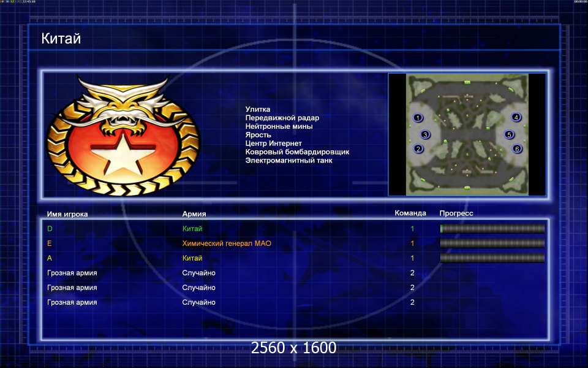Click start position 1 on the minimap
Image resolution: width=588 pixels, height=368 pixels.
point(418,118)
